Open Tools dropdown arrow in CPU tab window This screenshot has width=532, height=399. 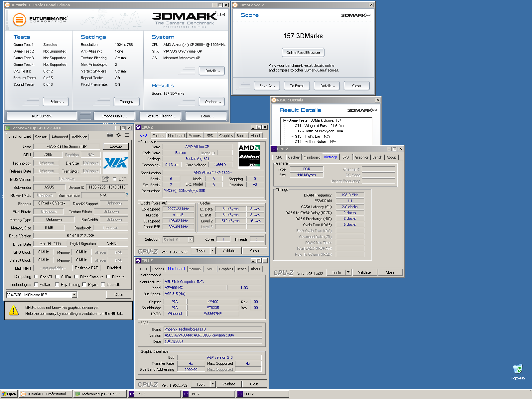(x=213, y=251)
